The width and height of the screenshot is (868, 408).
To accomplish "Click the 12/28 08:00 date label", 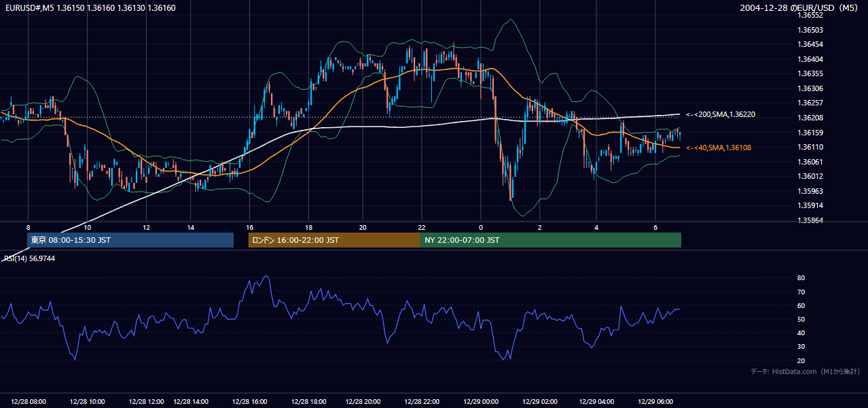I will click(x=29, y=401).
